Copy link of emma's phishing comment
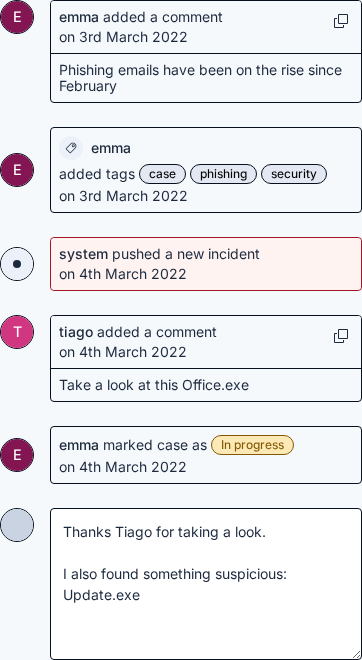 341,21
